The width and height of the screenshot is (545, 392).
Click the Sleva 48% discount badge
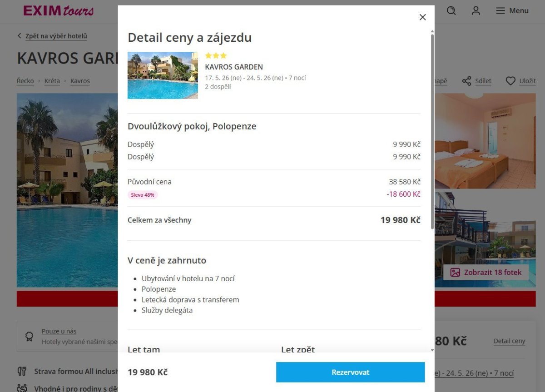click(x=143, y=195)
